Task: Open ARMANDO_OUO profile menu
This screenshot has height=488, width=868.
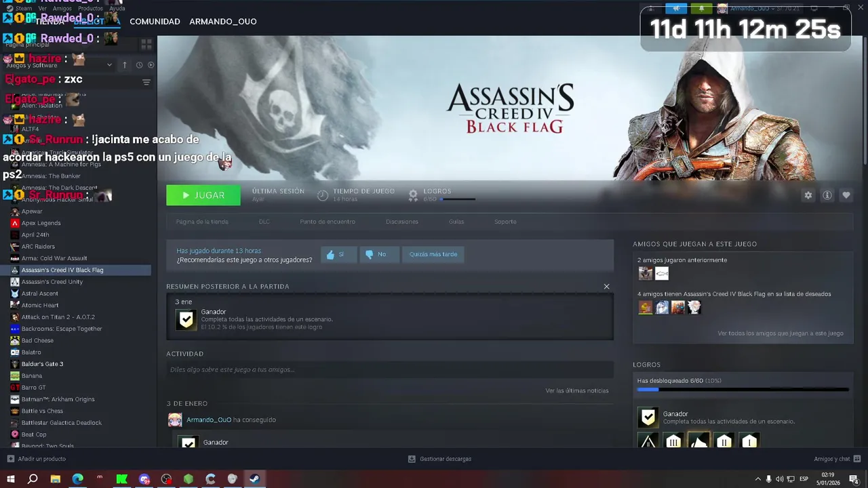Action: click(223, 22)
